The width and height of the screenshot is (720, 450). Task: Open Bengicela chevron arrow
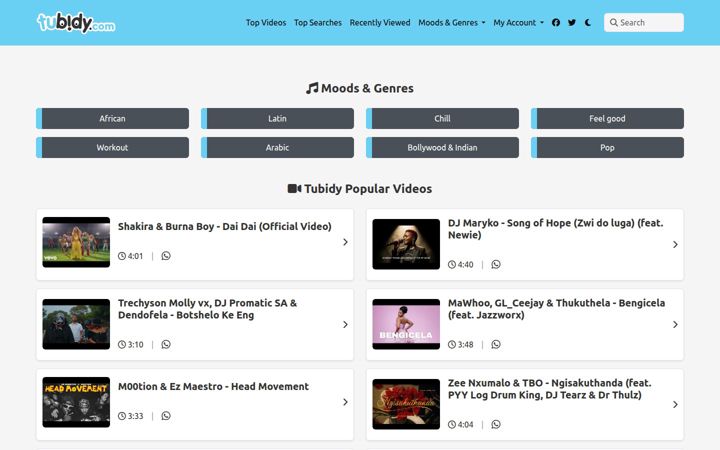pos(675,325)
